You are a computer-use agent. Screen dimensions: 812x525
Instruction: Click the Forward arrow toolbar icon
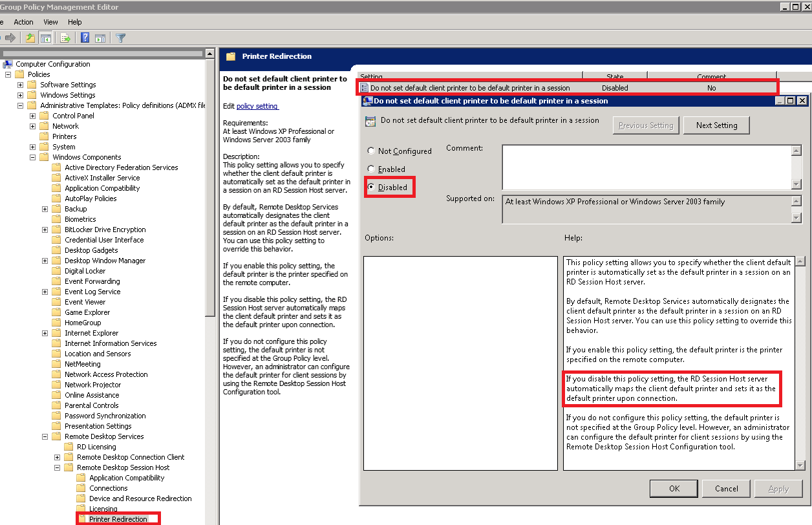10,38
